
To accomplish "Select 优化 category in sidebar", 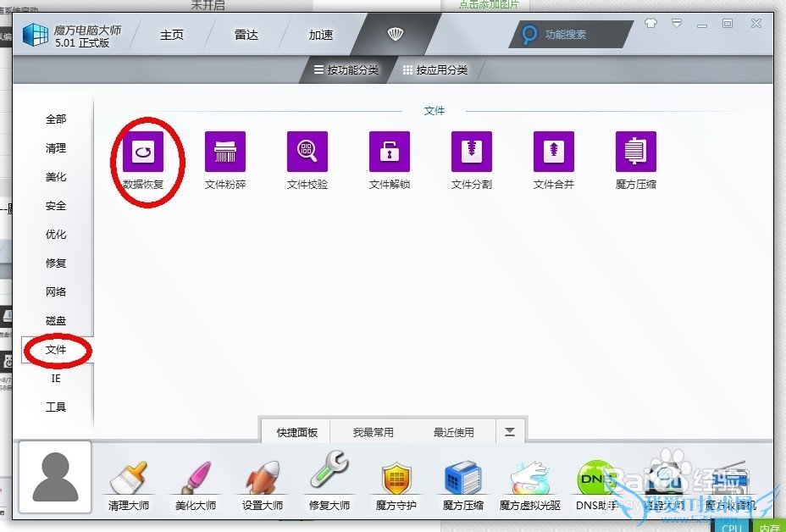I will 56,235.
